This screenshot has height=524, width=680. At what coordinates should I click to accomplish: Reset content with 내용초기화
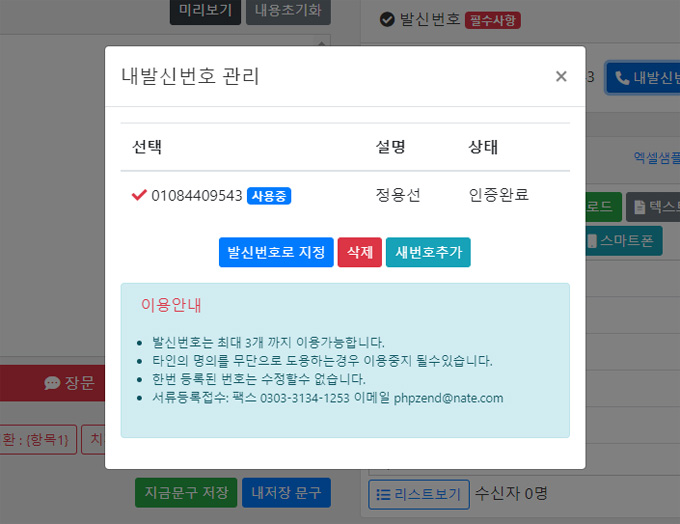point(288,11)
